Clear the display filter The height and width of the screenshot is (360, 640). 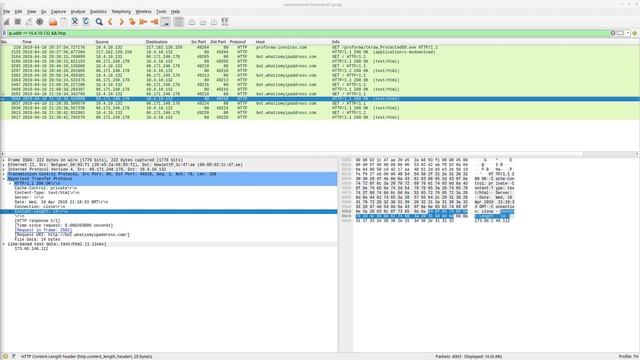(x=613, y=33)
